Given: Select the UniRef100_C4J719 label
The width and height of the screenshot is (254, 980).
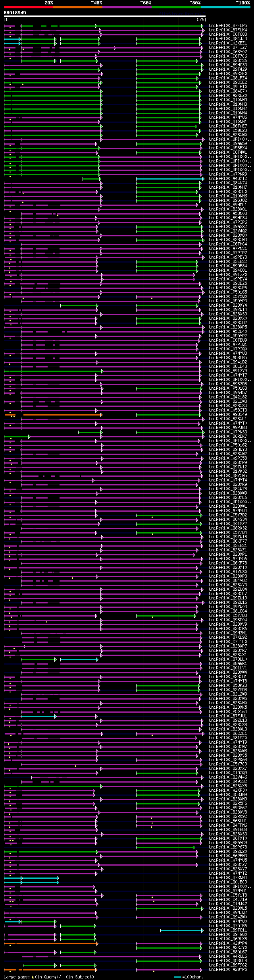Looking at the screenshot, I should pos(228,899).
